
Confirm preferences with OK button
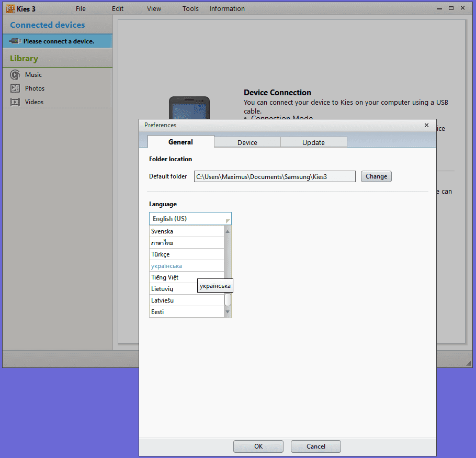click(x=258, y=446)
